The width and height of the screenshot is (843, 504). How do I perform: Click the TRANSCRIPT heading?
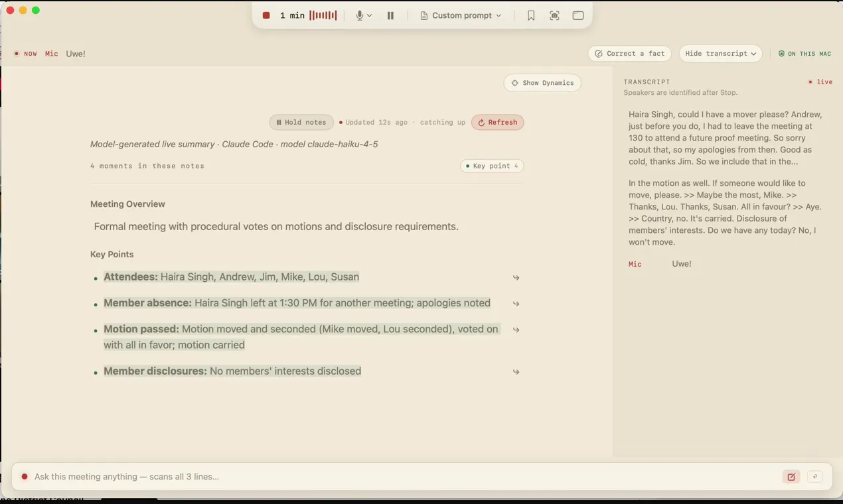(647, 82)
